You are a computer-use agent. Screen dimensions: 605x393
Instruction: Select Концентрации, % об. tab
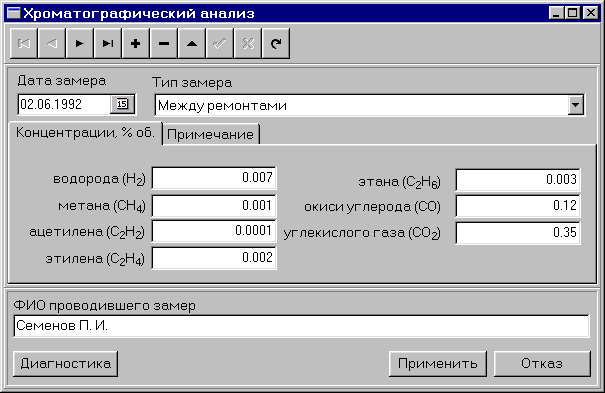point(85,133)
